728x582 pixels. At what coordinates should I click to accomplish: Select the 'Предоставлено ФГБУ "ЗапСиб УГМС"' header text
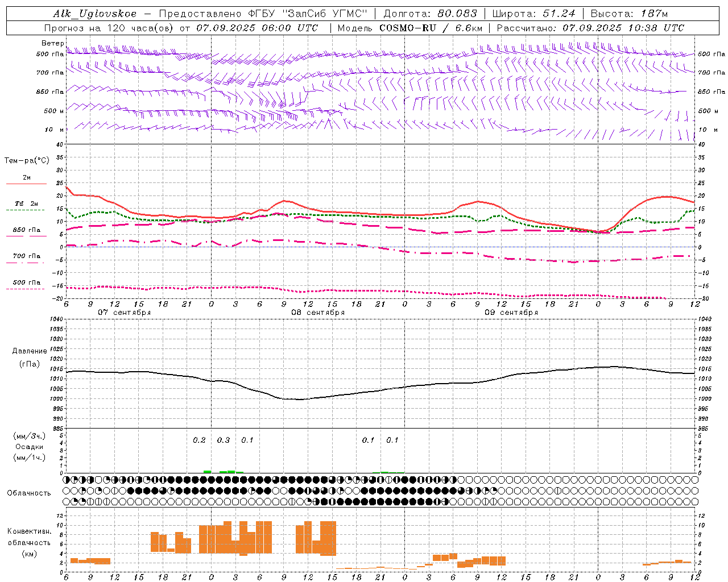click(x=263, y=14)
